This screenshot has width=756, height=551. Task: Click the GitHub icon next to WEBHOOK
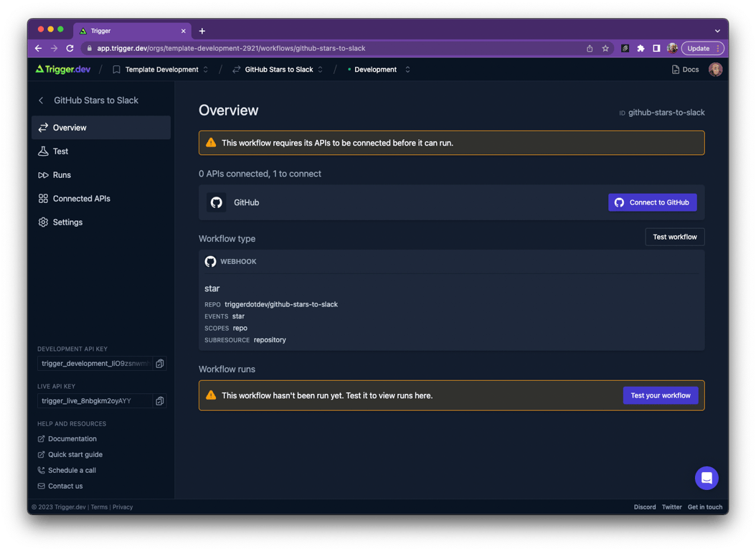point(210,261)
